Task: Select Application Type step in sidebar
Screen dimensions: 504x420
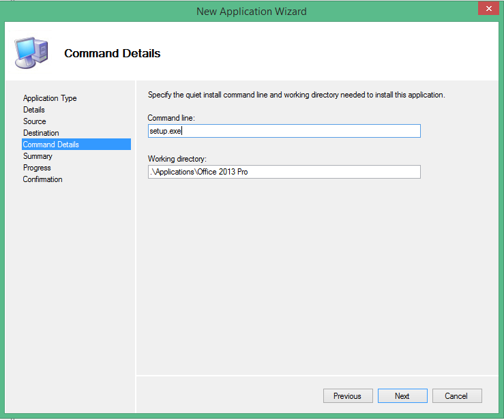Action: (x=50, y=98)
